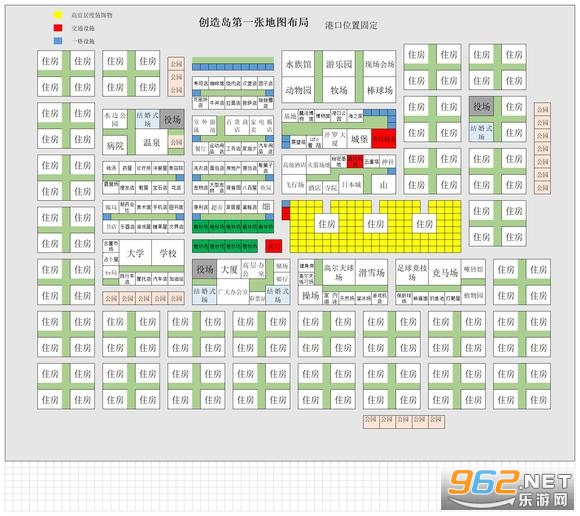Click the red square below the green fields

pos(274,246)
